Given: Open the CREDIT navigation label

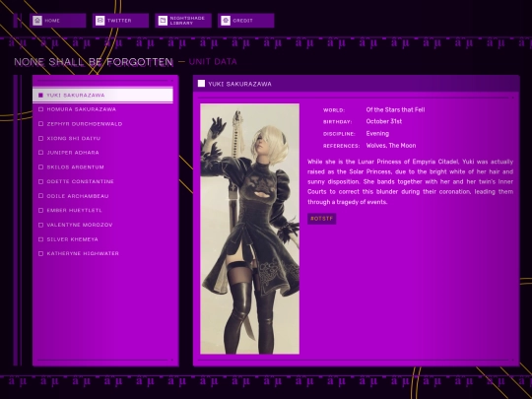Looking at the screenshot, I should pyautogui.click(x=243, y=21).
